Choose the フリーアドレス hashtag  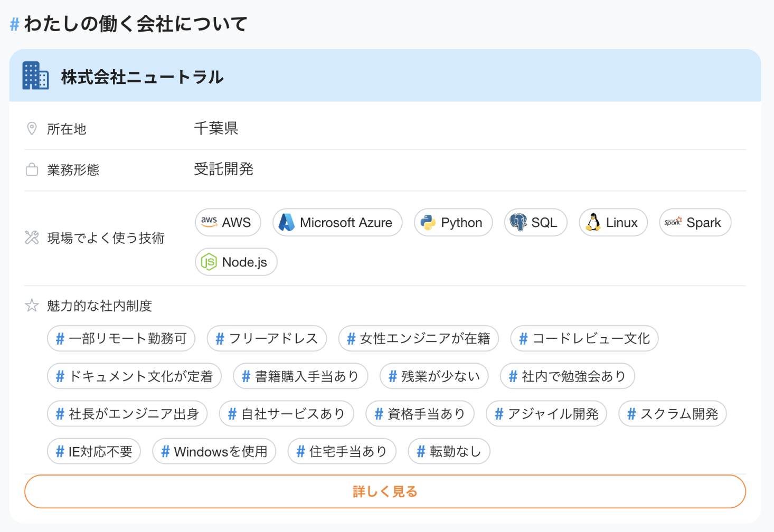pyautogui.click(x=267, y=338)
